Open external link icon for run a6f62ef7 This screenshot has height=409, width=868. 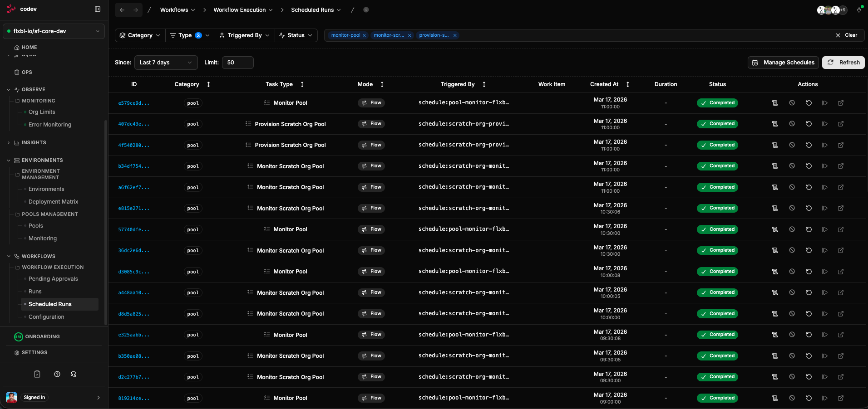coord(840,187)
